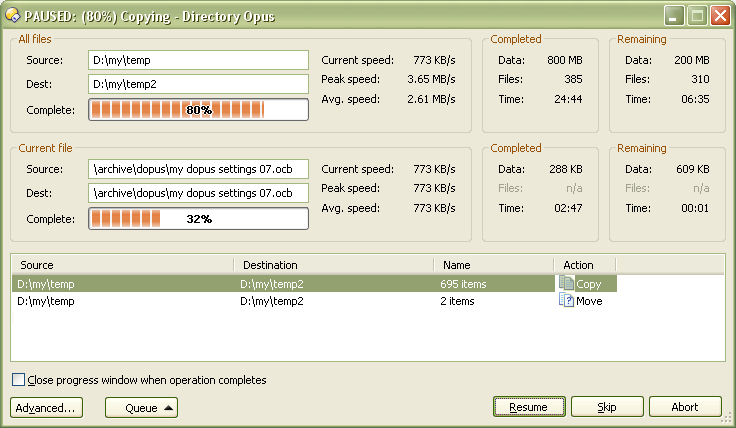Click the All files 80% progress bar
This screenshot has width=736, height=428.
[x=198, y=110]
